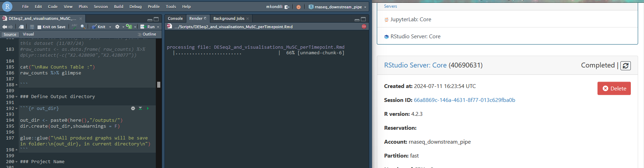The width and height of the screenshot is (644, 168).
Task: Open the Tools menu
Action: 171,7
